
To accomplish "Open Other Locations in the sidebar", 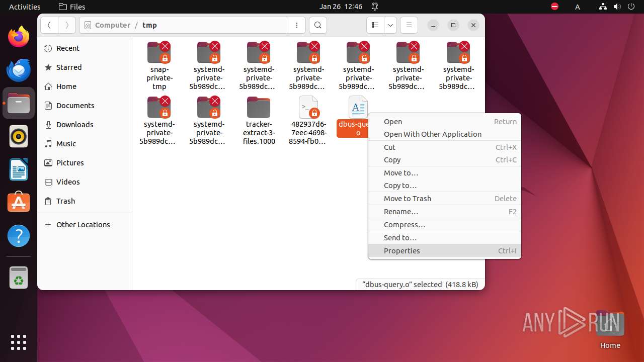I will [85, 225].
